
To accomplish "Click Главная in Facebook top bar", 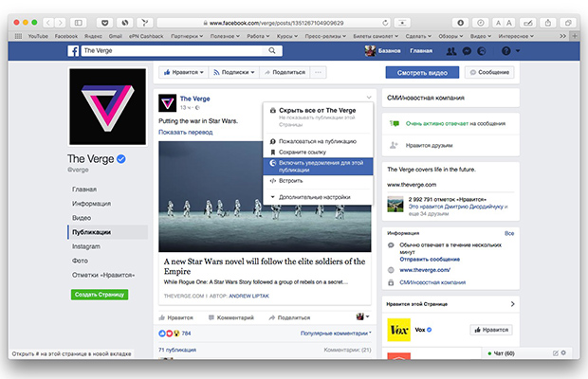I will (421, 50).
